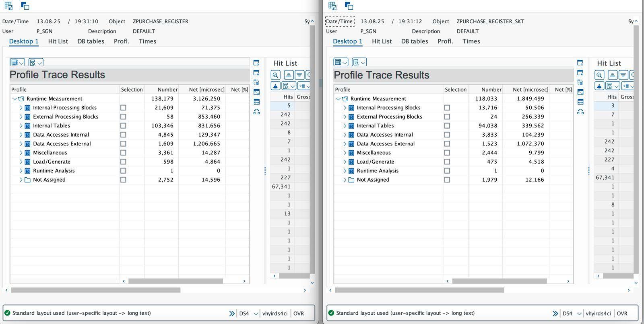This screenshot has height=324, width=644.
Task: Tick the Internal Processing Blocks checkbox in the left window
Action: [x=123, y=108]
